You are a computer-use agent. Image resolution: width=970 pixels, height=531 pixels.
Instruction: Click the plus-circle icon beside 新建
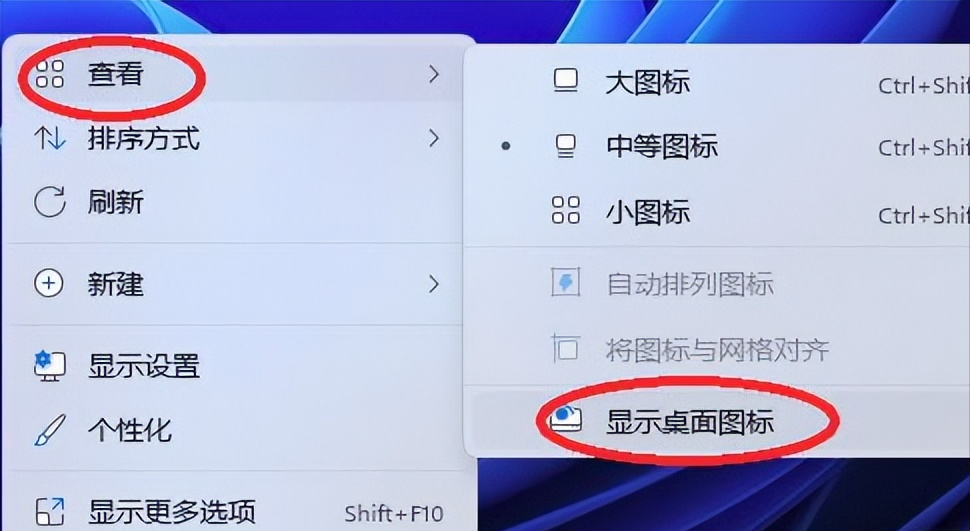[49, 283]
